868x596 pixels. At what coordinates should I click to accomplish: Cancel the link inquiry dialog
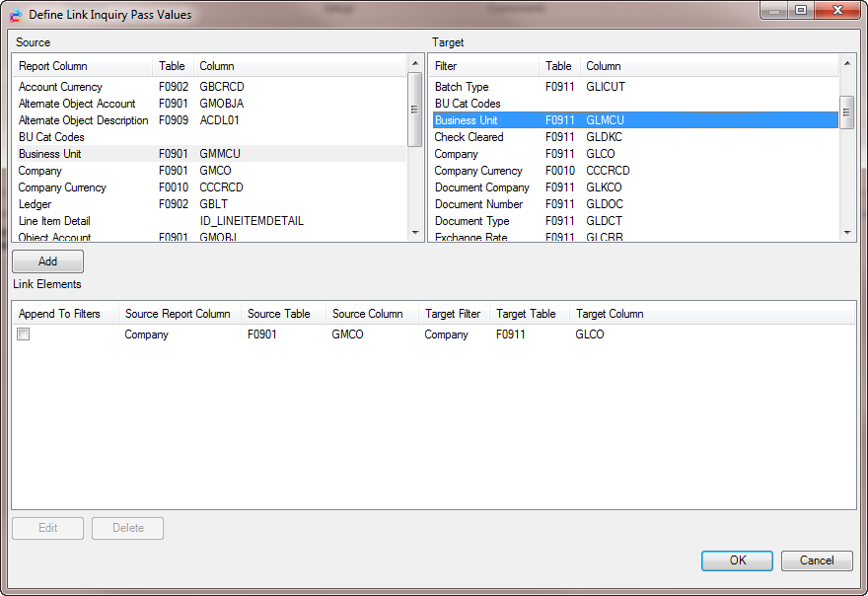(816, 560)
